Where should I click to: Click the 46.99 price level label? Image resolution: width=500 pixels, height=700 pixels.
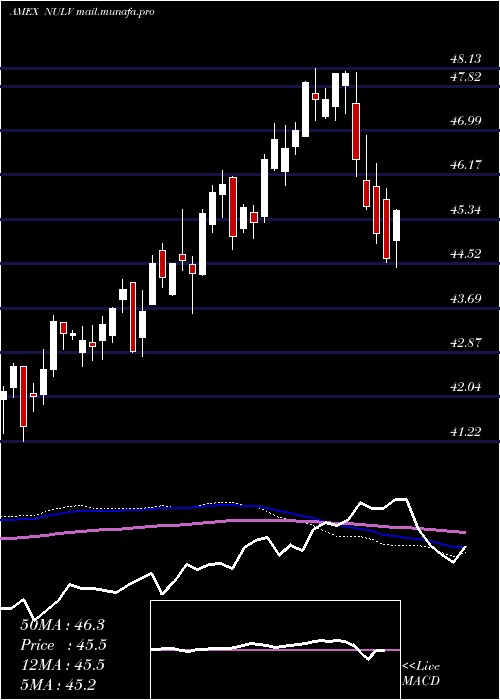point(466,121)
